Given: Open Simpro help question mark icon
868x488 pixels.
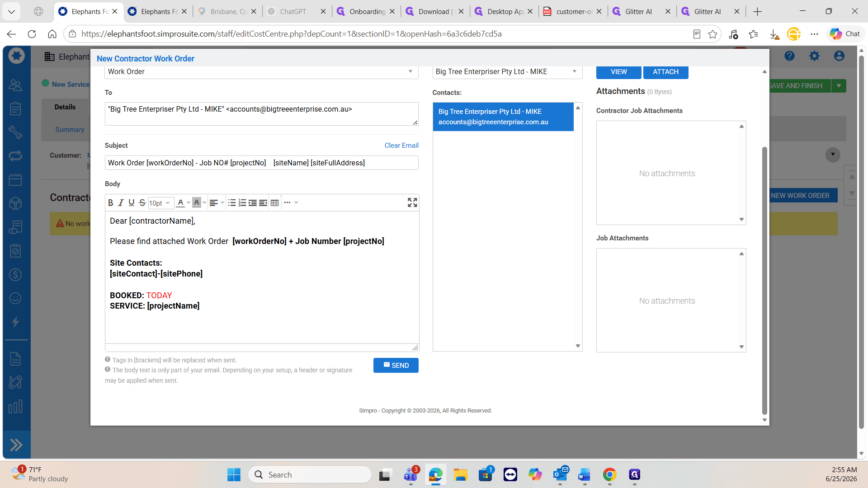Looking at the screenshot, I should coord(789,56).
